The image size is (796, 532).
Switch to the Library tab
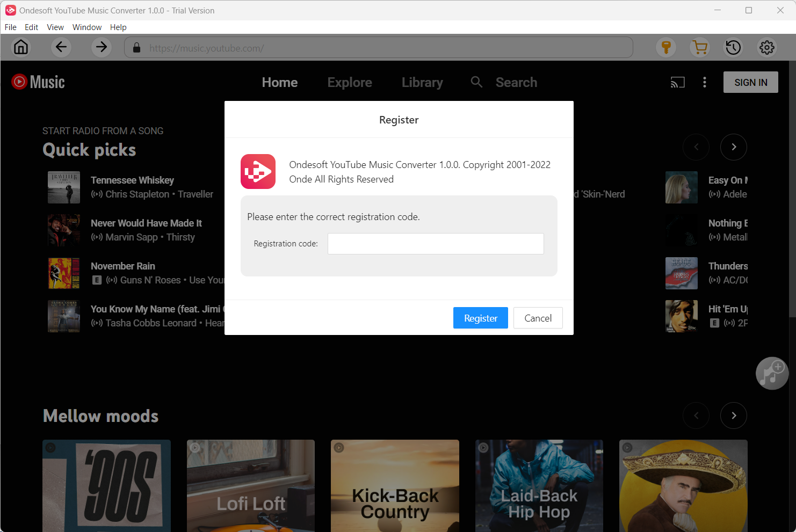422,82
